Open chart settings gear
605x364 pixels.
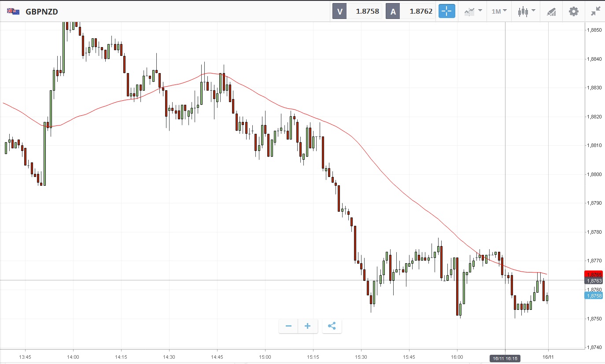coord(574,11)
